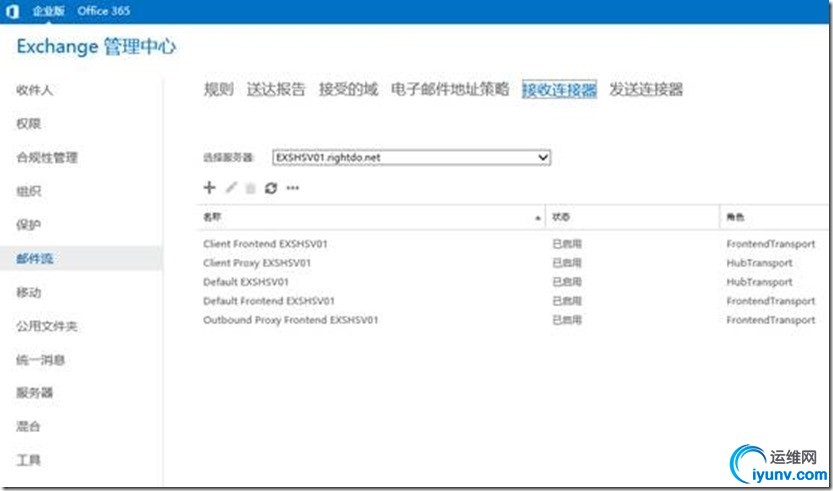Go to 收件人 in sidebar

(35, 90)
